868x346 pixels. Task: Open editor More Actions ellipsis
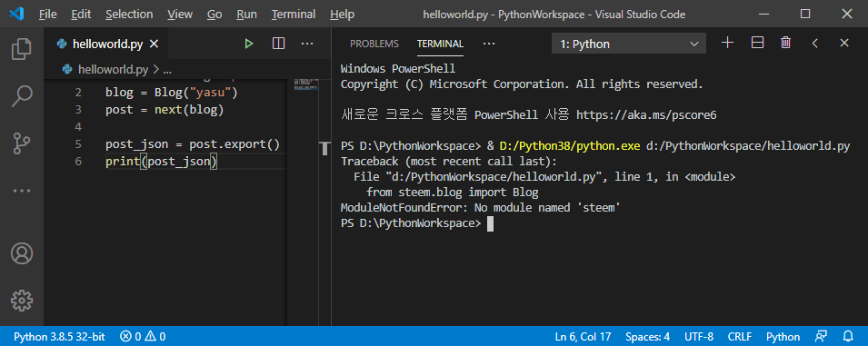point(307,44)
